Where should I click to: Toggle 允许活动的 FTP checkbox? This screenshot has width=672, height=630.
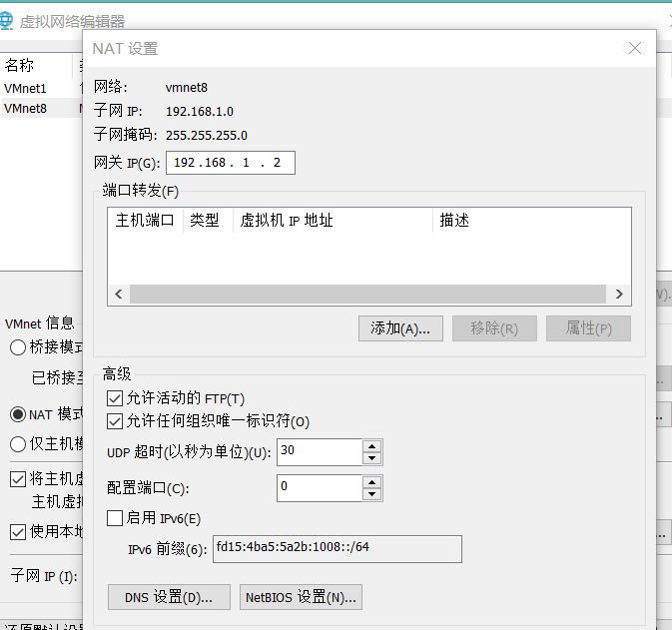click(x=115, y=398)
